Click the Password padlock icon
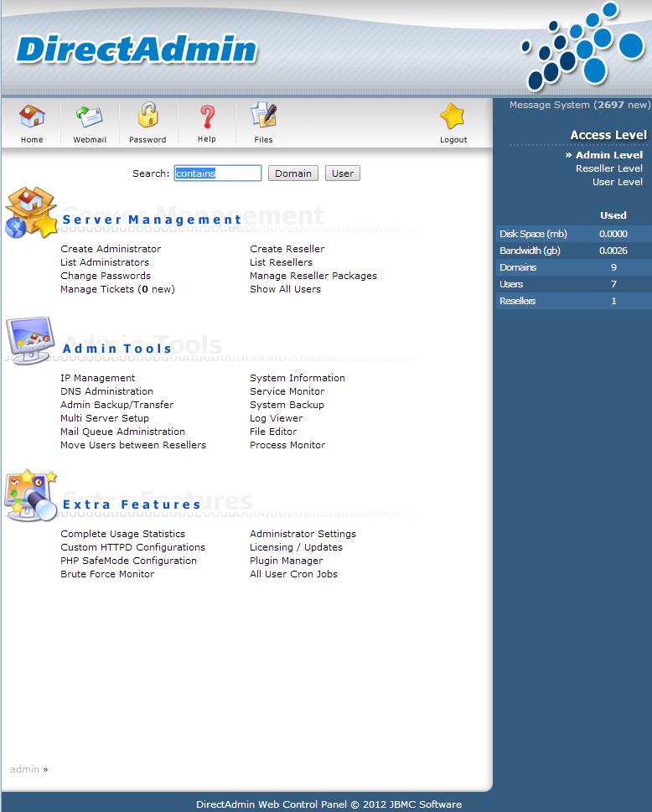This screenshot has width=652, height=812. tap(148, 115)
